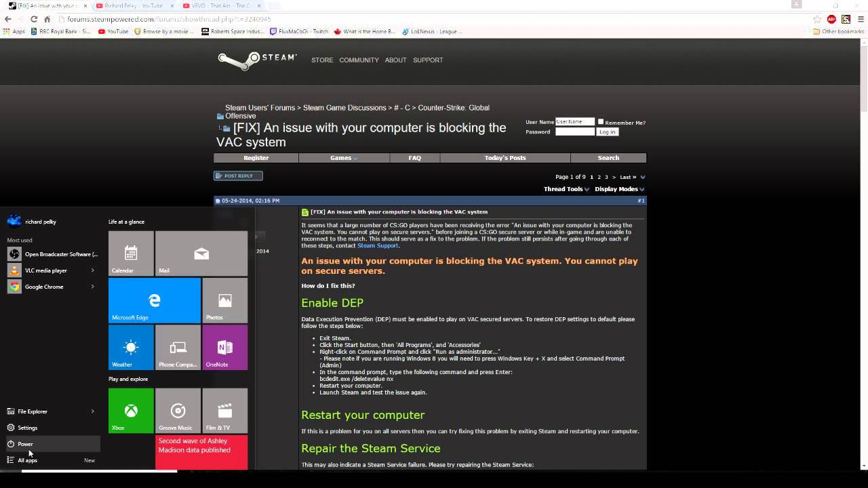868x488 pixels.
Task: Click the post number #1 link
Action: pos(641,201)
